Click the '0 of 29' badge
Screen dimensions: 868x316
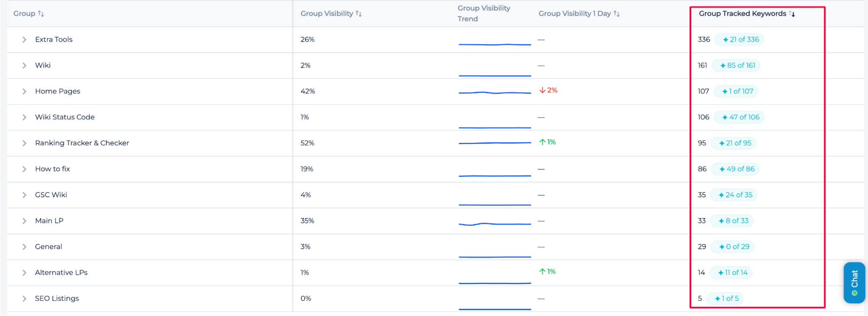point(733,247)
